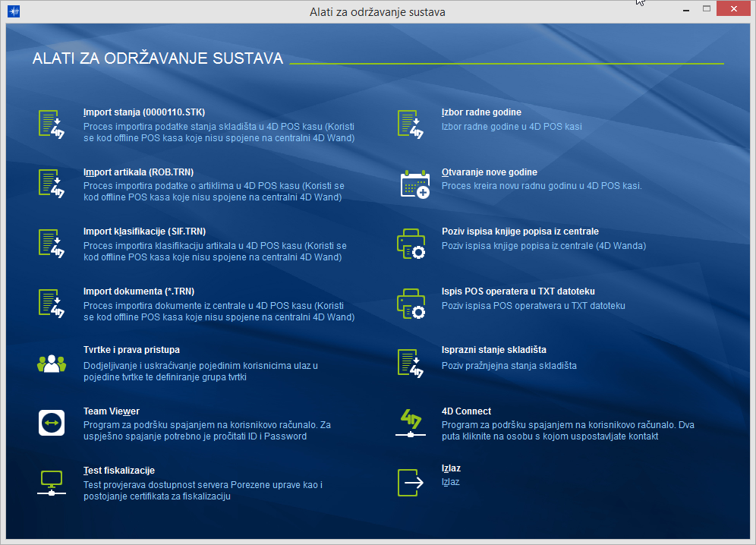Image resolution: width=756 pixels, height=545 pixels.
Task: Click the Isprazni stanje skladišta icon
Action: [411, 364]
